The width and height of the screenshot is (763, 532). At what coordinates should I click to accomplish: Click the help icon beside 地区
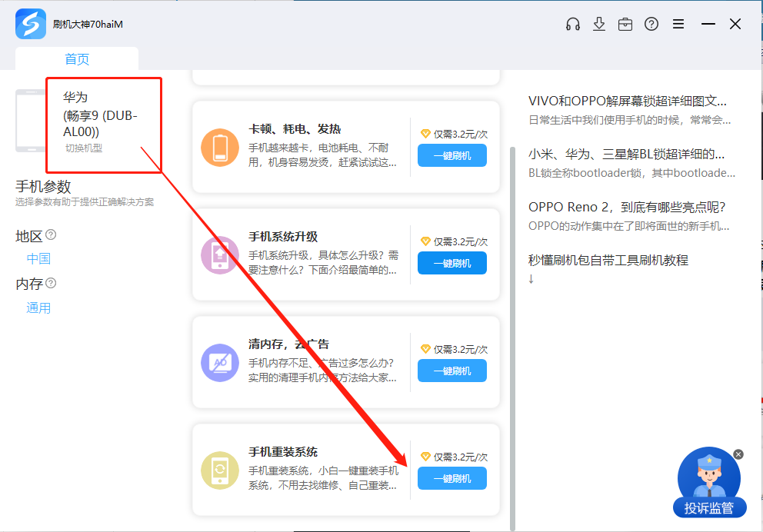tap(51, 235)
